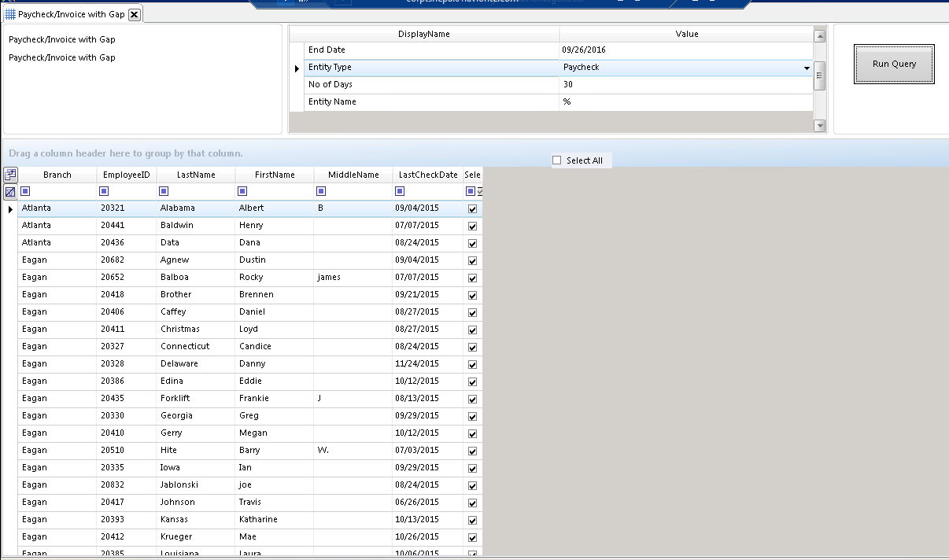This screenshot has height=560, width=949.
Task: Sort by the LastCheckDate column header
Action: pos(428,175)
